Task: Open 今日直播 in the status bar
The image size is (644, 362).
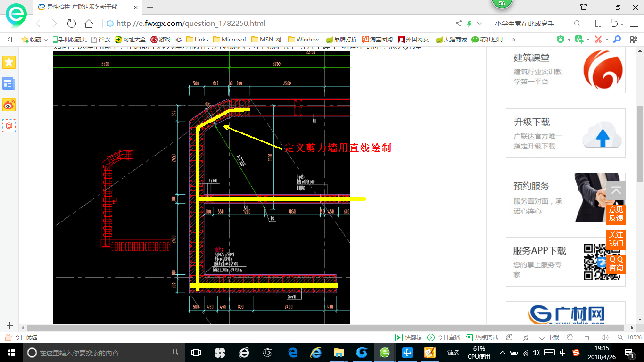Action: pyautogui.click(x=444, y=337)
